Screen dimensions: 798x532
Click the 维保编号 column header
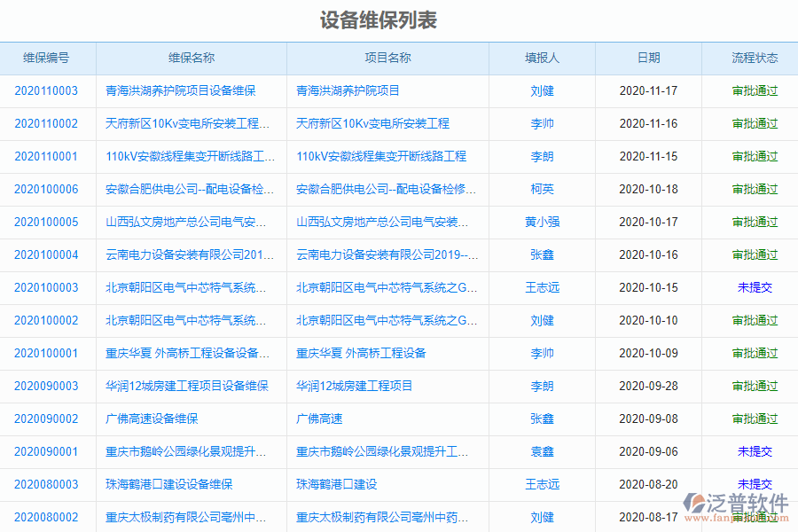[x=46, y=58]
